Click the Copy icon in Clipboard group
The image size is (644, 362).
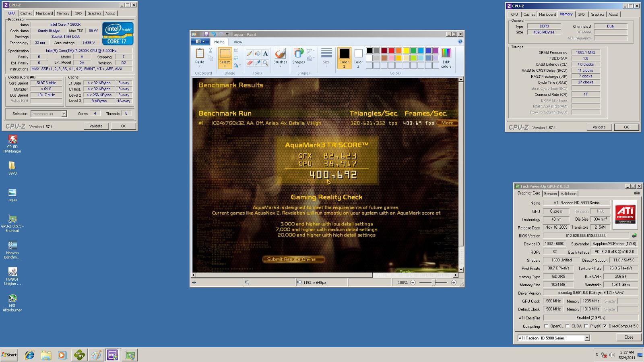coord(210,59)
